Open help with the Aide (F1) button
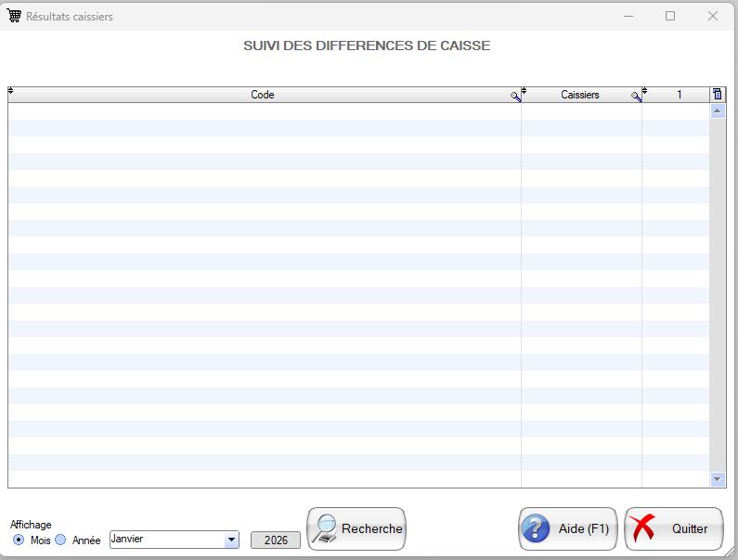Viewport: 738px width, 560px height. tap(567, 529)
